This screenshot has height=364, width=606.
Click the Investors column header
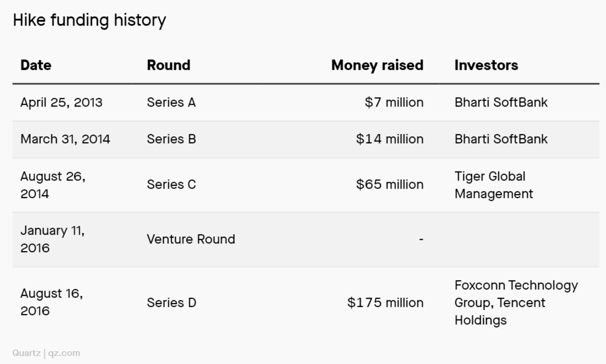tap(486, 65)
